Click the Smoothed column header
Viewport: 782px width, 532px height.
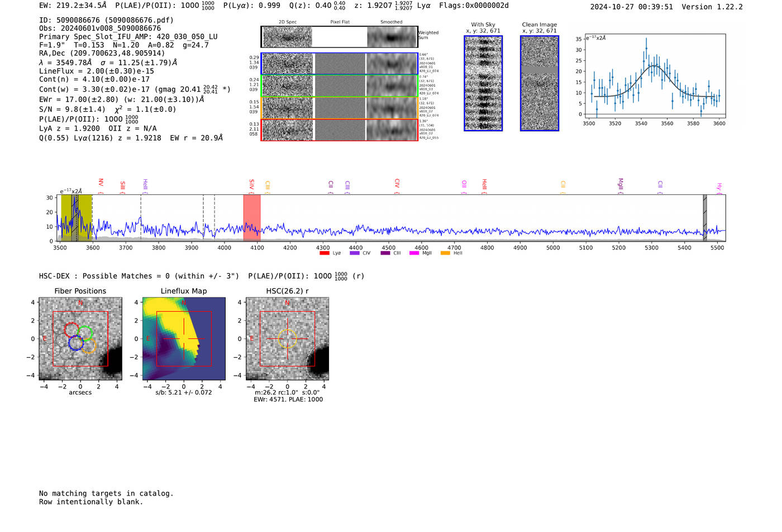(392, 22)
